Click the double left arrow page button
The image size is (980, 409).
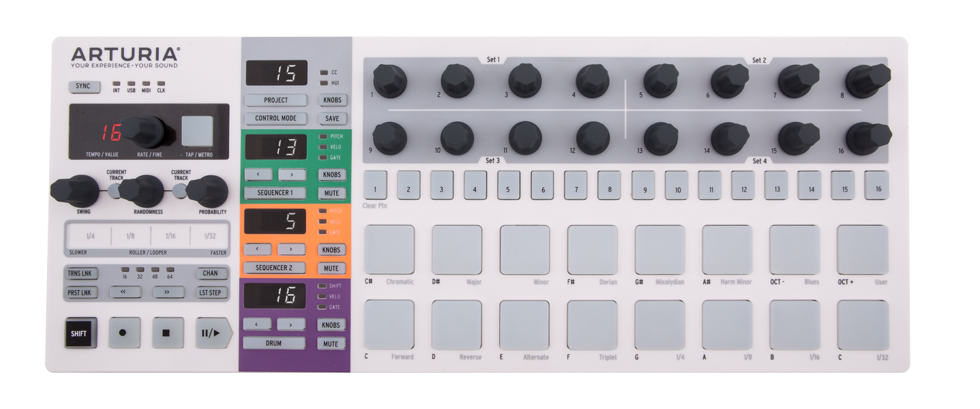(x=125, y=292)
